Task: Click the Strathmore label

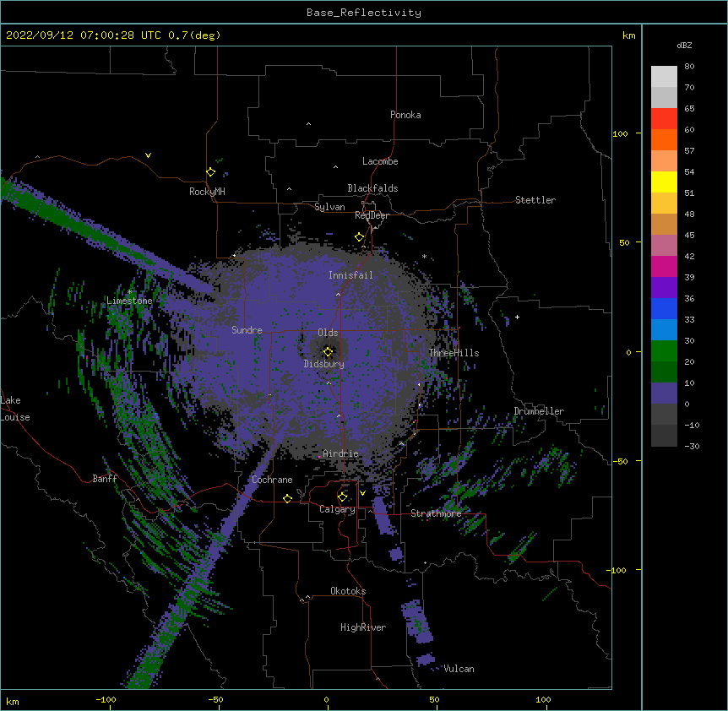Action: pyautogui.click(x=436, y=513)
